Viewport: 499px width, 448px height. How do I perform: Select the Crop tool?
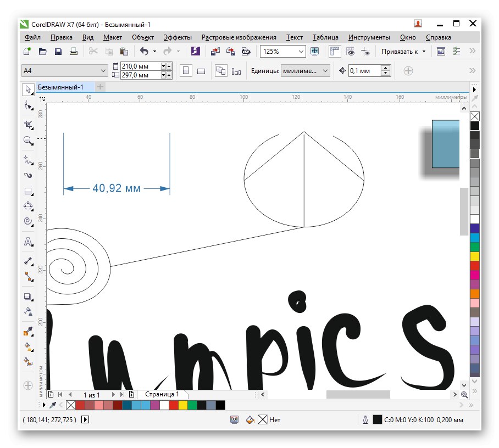tap(28, 125)
